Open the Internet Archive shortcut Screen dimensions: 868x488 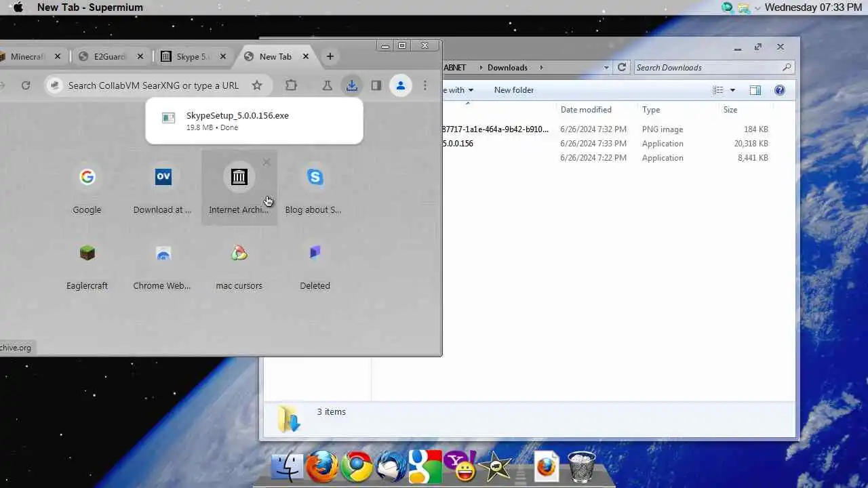pyautogui.click(x=239, y=188)
